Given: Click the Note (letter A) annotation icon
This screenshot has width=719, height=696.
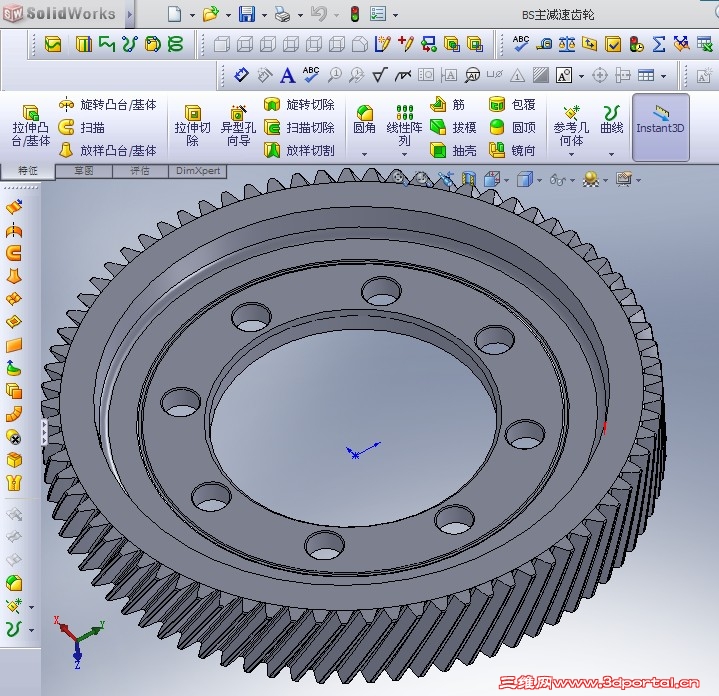Looking at the screenshot, I should click(x=288, y=75).
